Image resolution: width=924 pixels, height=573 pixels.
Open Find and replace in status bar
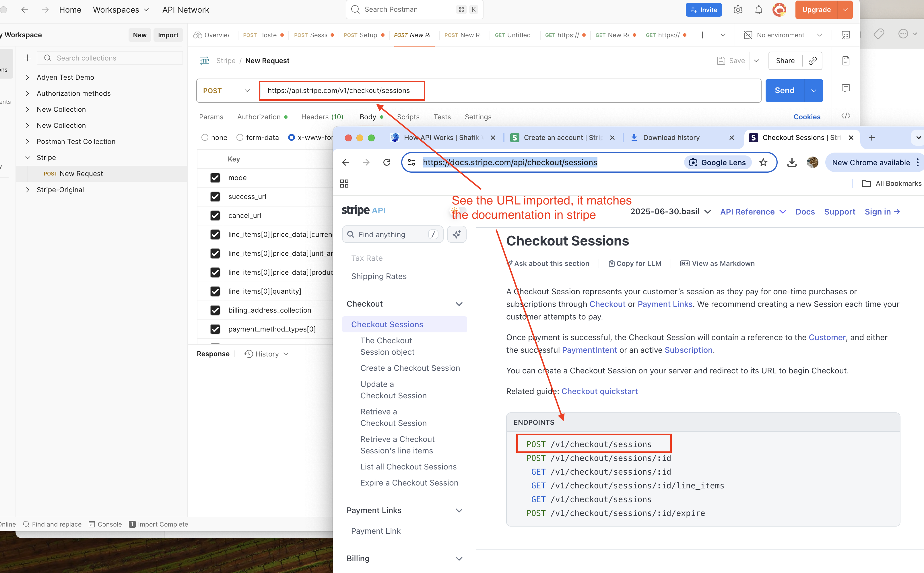(x=52, y=524)
